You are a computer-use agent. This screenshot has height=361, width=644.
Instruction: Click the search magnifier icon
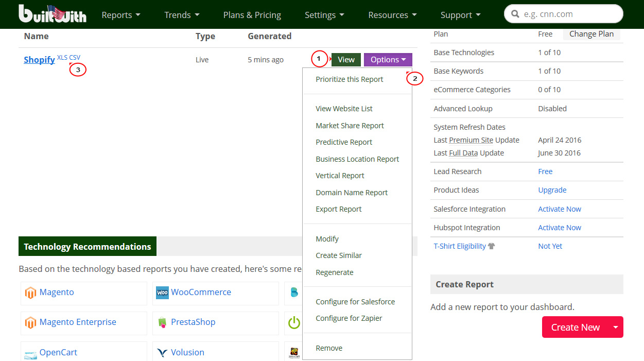click(x=514, y=14)
